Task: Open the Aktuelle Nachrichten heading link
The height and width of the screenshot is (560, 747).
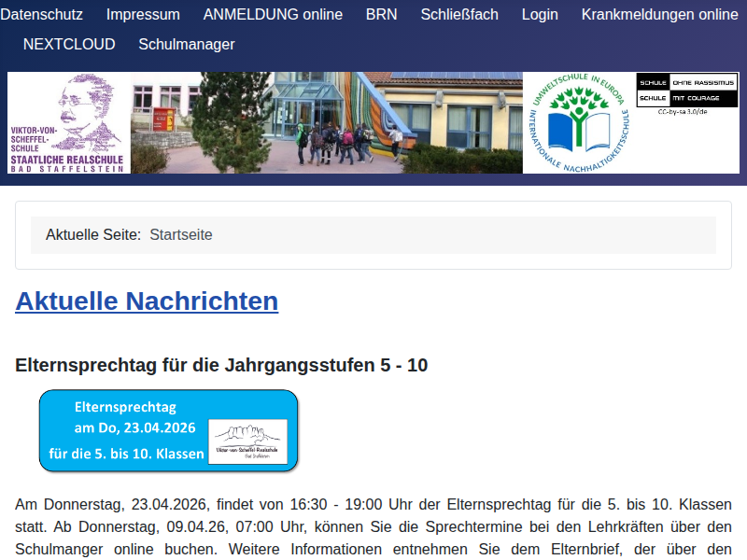Action: 147,301
